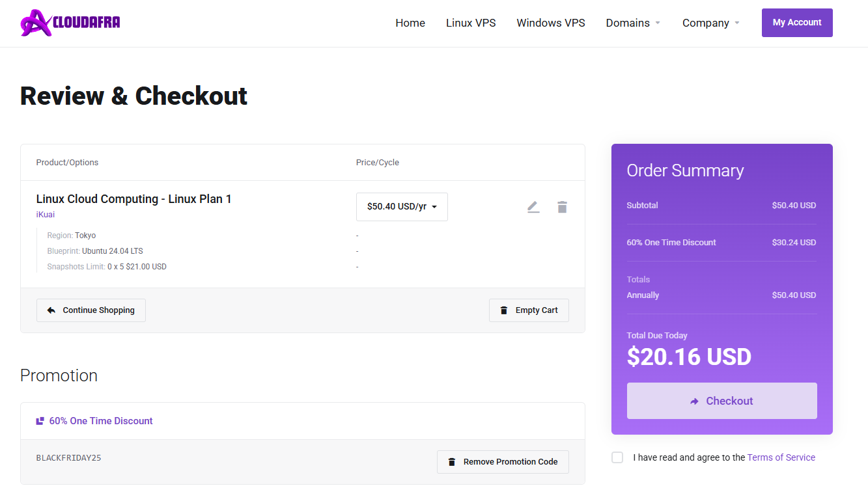Click Empty Cart
868x501 pixels.
click(x=529, y=310)
